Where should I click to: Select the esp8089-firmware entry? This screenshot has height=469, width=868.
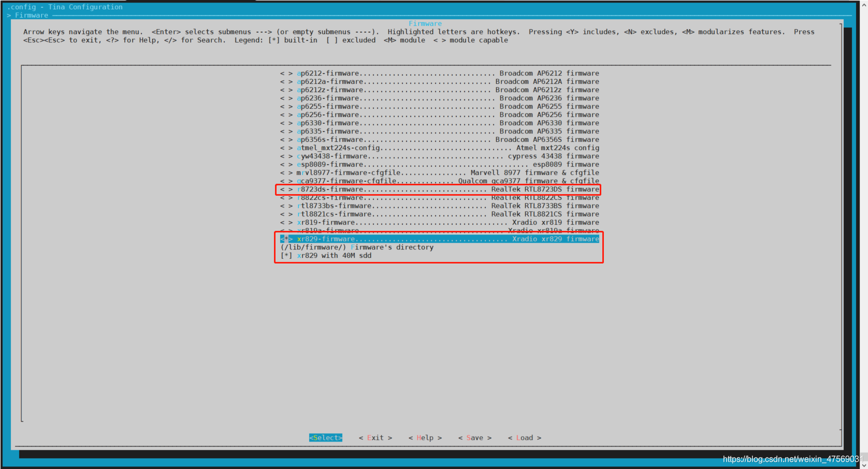pyautogui.click(x=440, y=165)
